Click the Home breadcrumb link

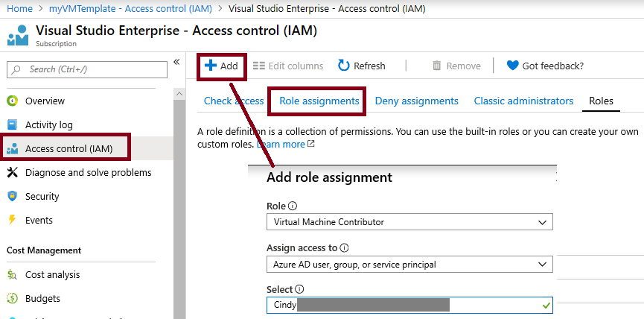click(19, 9)
